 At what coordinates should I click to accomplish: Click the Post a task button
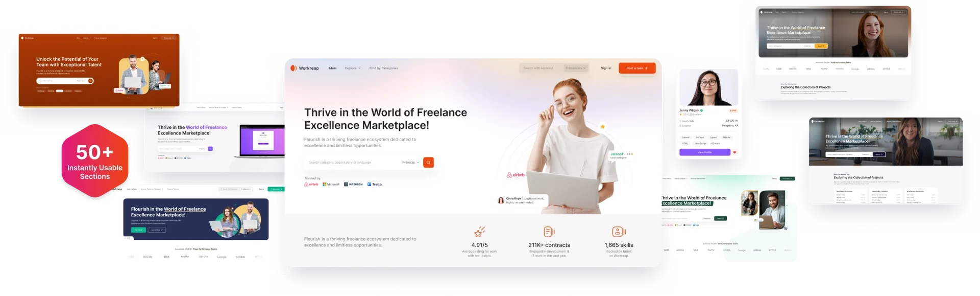[637, 68]
